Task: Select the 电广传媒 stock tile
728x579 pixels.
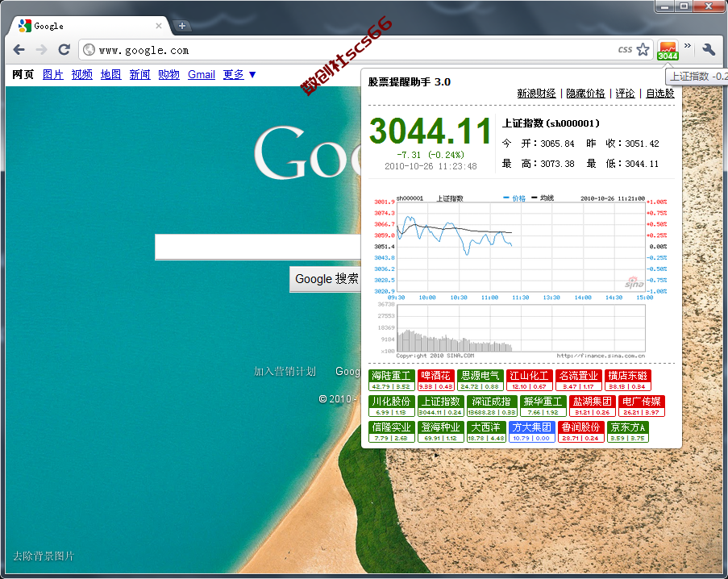Action: pyautogui.click(x=642, y=406)
